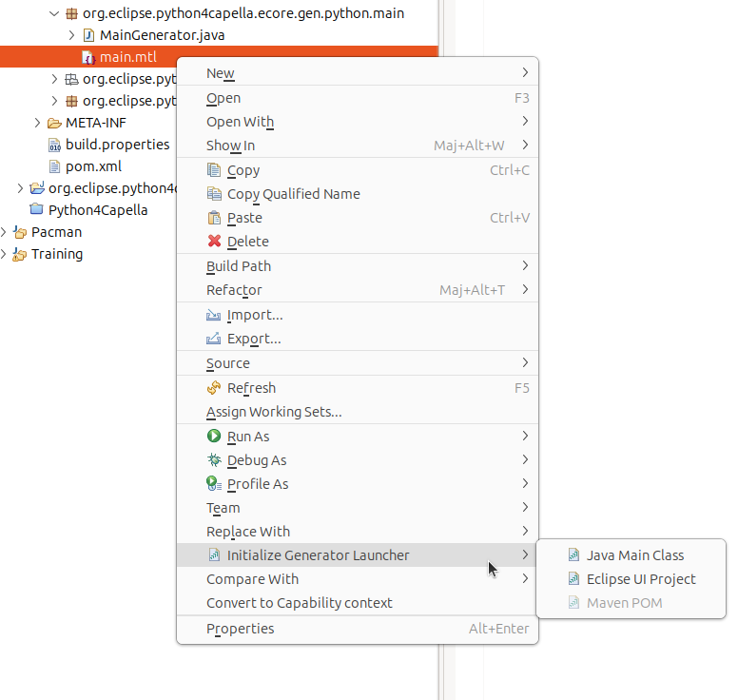Click the red Delete icon
Screen dimensions: 738x700
(x=214, y=242)
